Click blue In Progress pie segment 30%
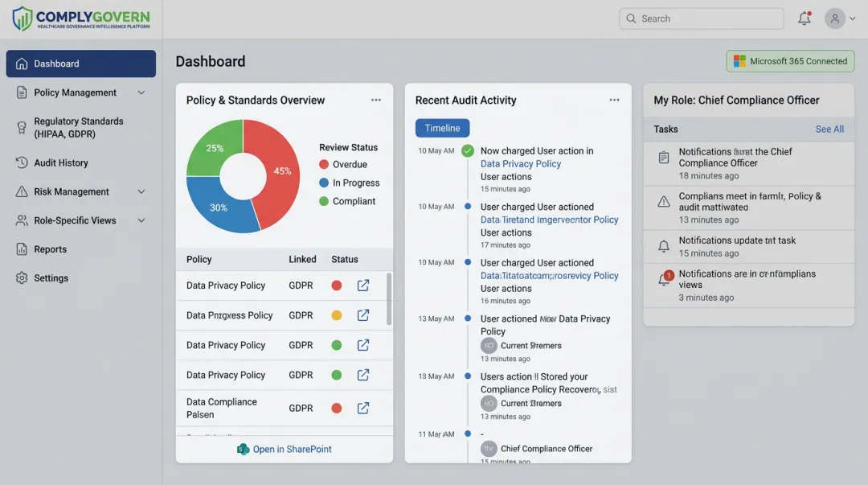 219,206
